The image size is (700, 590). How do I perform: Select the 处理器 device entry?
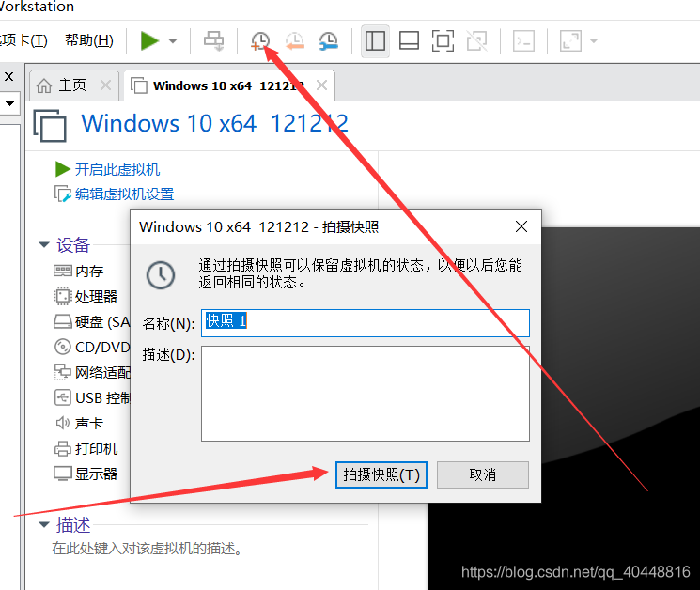pyautogui.click(x=86, y=296)
